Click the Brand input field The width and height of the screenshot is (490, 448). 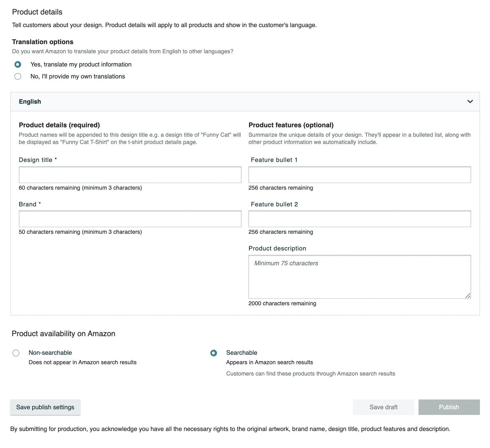(x=130, y=219)
